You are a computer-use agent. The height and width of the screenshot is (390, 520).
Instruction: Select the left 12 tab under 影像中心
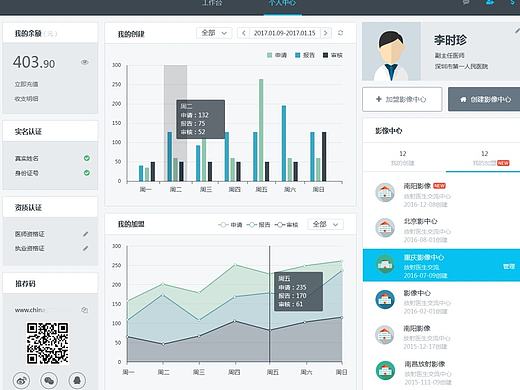click(403, 158)
